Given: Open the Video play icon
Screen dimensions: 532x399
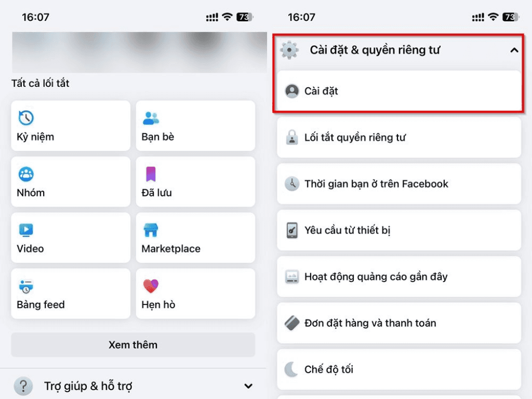Looking at the screenshot, I should coord(26,230).
